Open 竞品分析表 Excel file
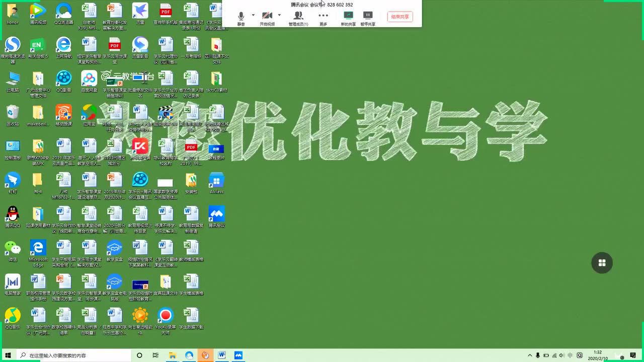This screenshot has height=362, width=644. (x=89, y=321)
